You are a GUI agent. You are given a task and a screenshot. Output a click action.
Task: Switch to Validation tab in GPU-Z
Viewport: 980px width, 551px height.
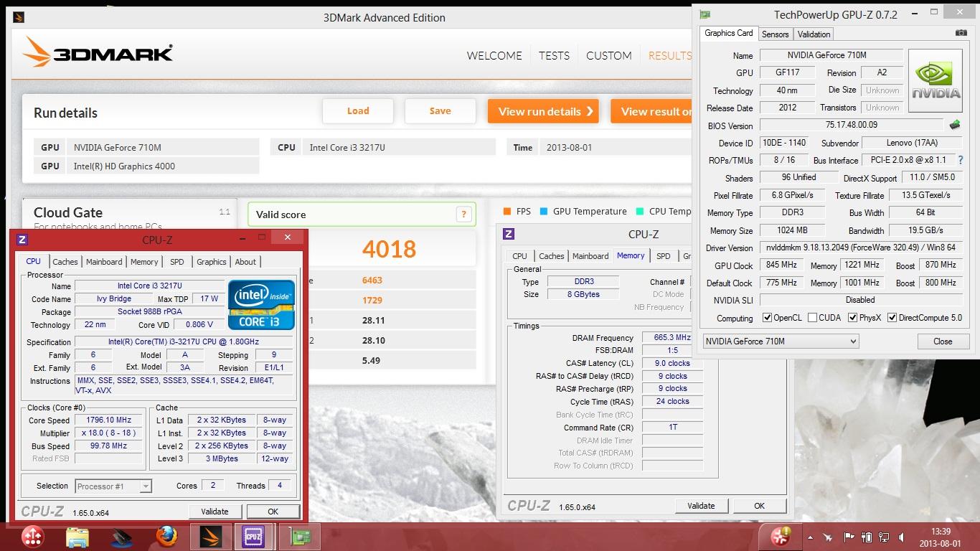pos(814,34)
